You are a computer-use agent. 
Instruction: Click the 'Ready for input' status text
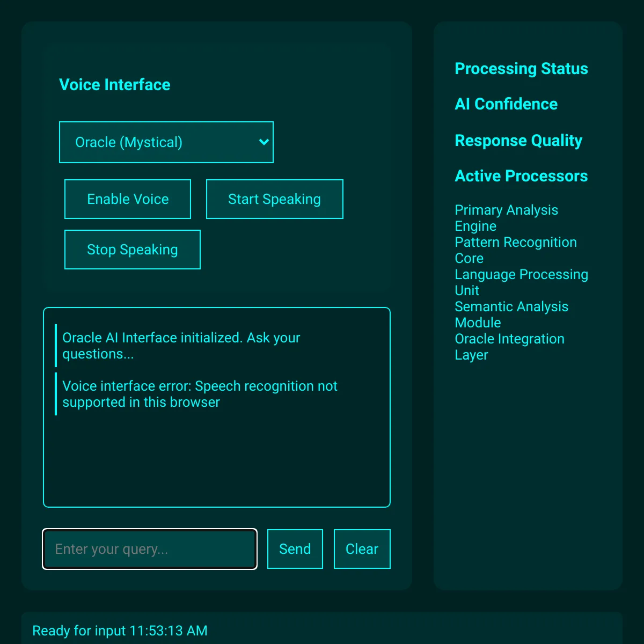120,631
